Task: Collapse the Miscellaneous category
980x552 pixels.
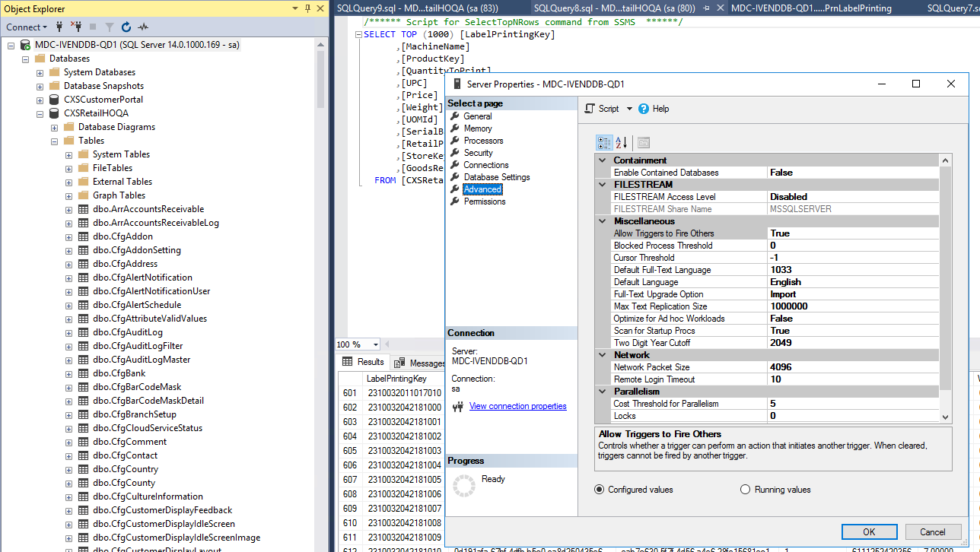Action: 602,221
